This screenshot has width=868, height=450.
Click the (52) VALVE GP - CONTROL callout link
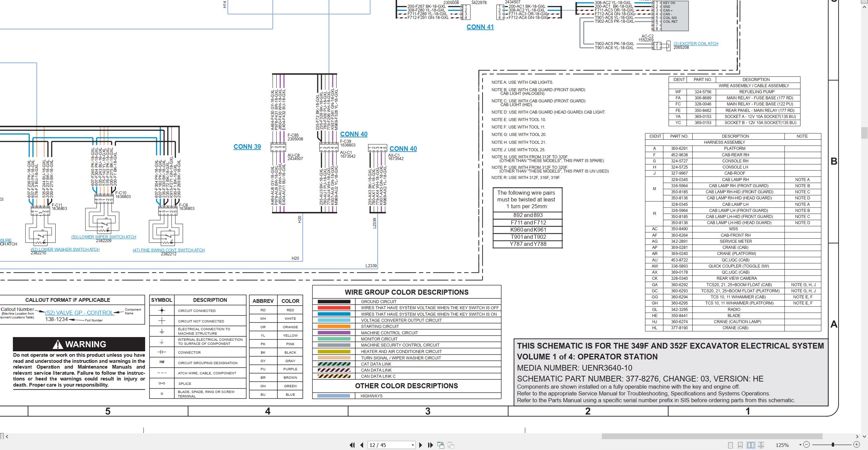pyautogui.click(x=79, y=313)
